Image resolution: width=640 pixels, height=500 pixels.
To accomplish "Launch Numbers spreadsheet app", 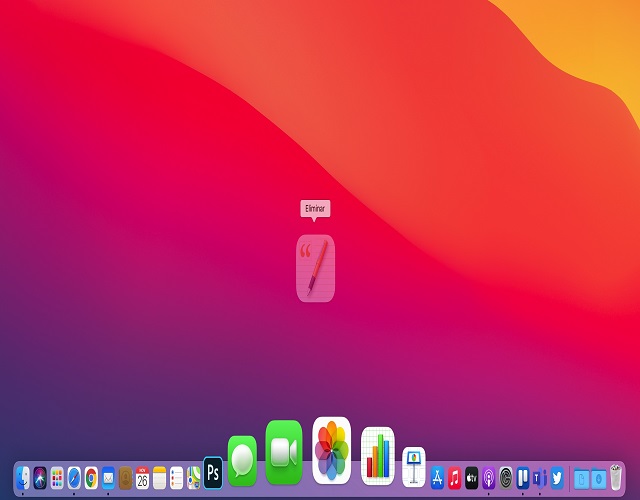I will click(378, 456).
